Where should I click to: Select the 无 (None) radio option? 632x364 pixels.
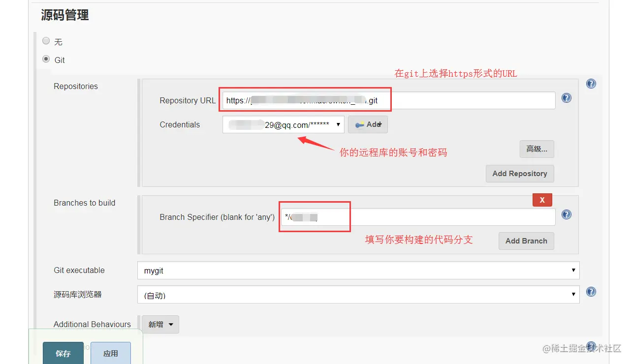point(46,41)
